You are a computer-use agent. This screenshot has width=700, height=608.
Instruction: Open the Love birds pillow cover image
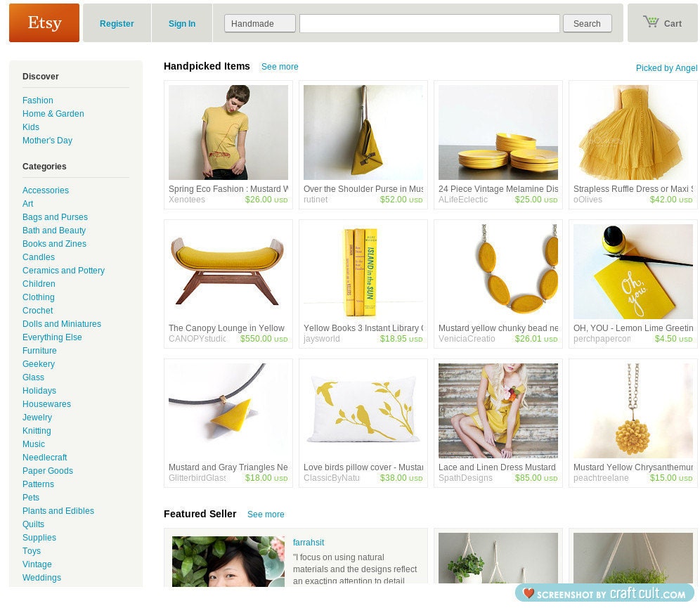[x=363, y=410]
